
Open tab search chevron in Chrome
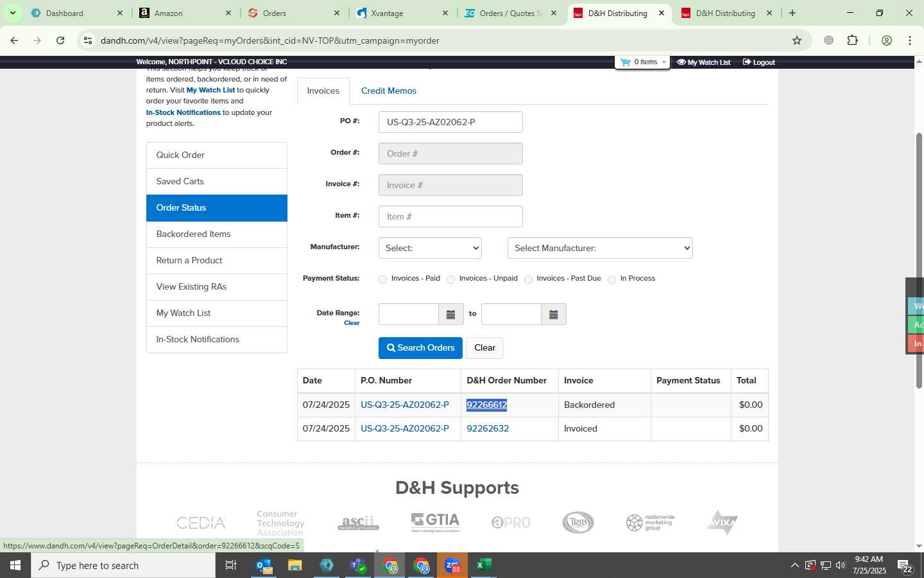[x=12, y=13]
